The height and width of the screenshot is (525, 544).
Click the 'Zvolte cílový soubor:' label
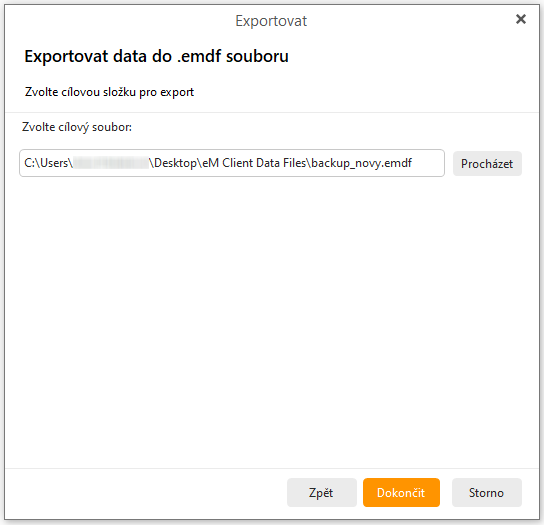(x=77, y=127)
